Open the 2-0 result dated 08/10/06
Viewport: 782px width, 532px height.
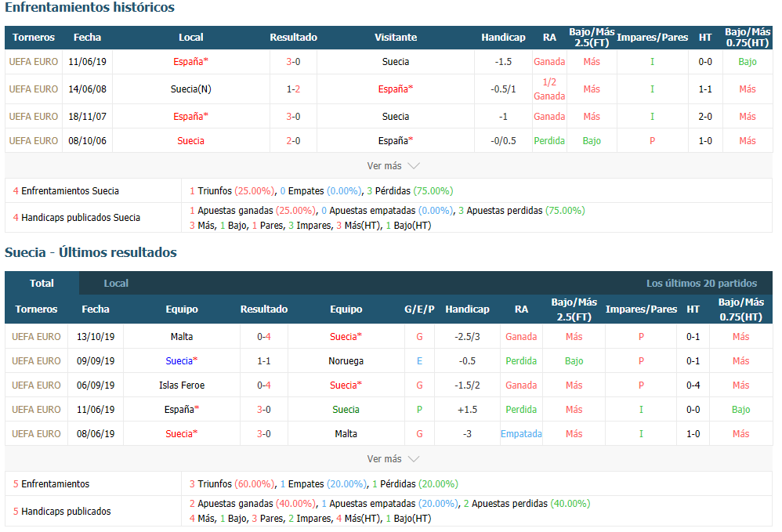coord(293,141)
